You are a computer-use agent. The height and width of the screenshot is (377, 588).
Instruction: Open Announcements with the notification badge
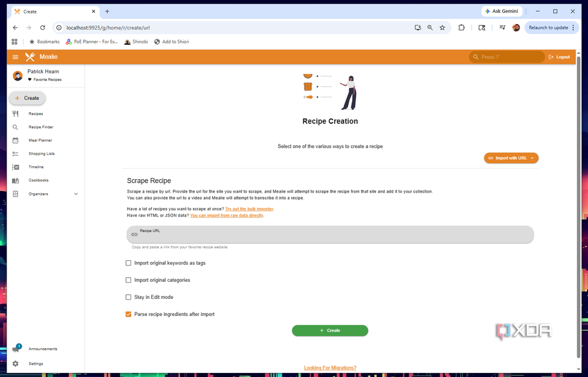[x=43, y=349]
